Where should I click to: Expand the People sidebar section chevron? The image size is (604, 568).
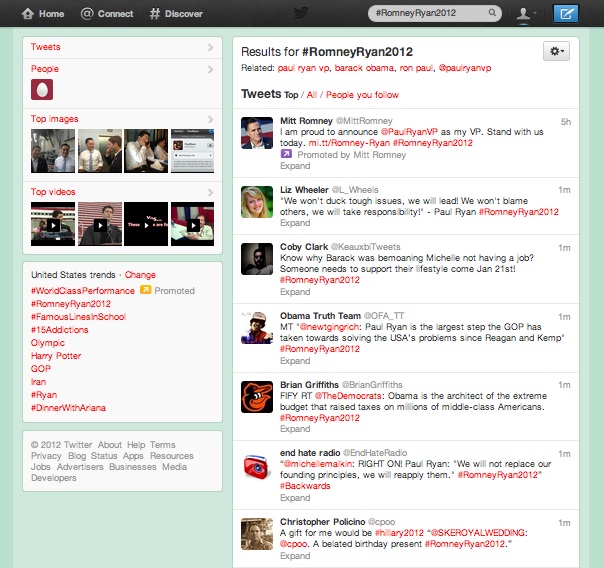click(x=210, y=69)
